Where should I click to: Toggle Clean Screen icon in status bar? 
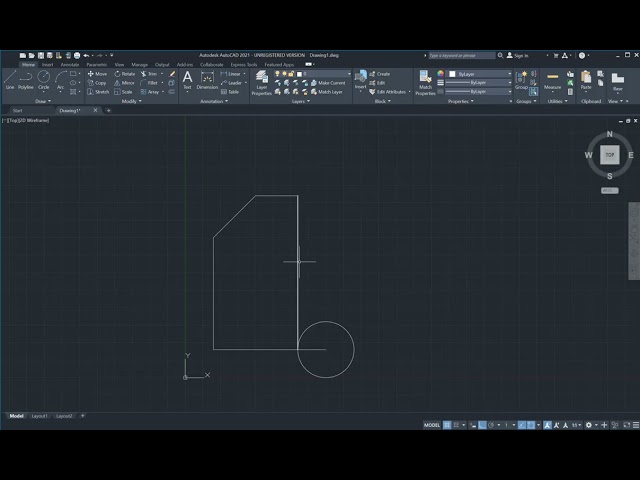pyautogui.click(x=627, y=425)
